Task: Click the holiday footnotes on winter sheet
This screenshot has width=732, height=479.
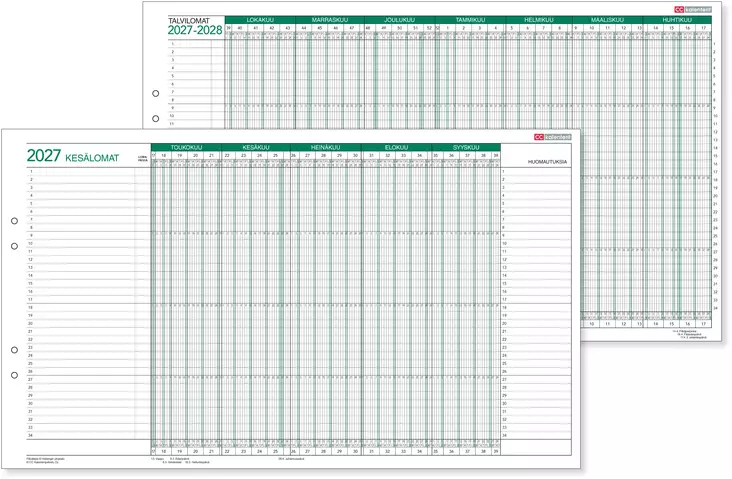Action: pos(690,334)
